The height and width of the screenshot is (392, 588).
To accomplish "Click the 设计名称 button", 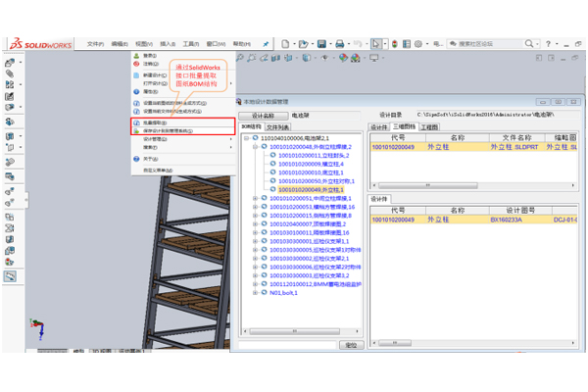I will point(263,116).
